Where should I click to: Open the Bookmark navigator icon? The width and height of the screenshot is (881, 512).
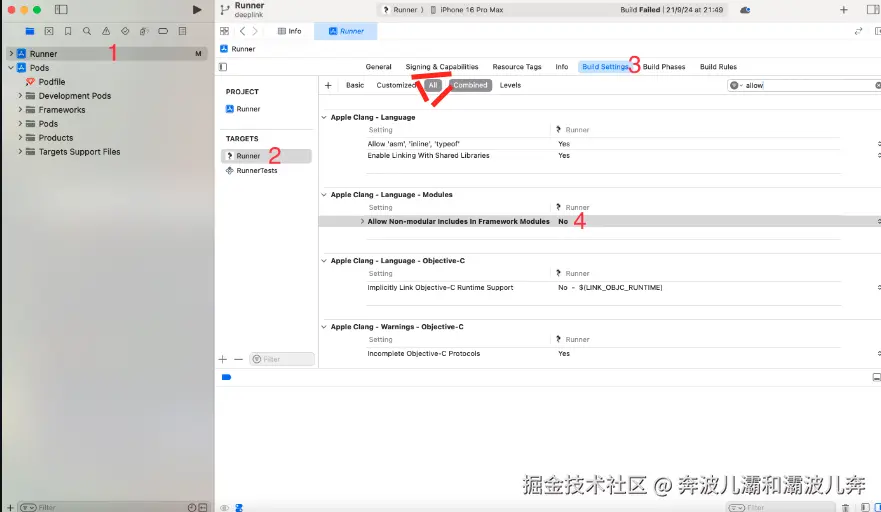click(x=68, y=31)
